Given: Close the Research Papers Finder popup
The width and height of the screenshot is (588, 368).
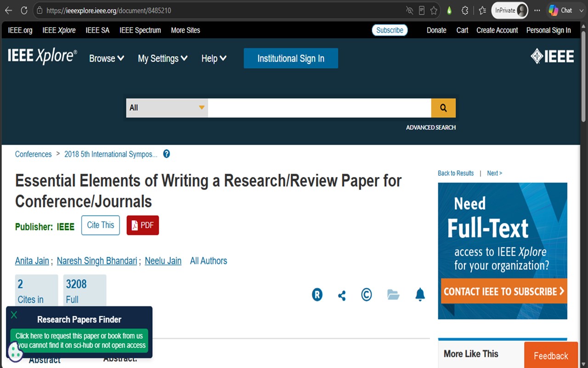Looking at the screenshot, I should tap(14, 315).
